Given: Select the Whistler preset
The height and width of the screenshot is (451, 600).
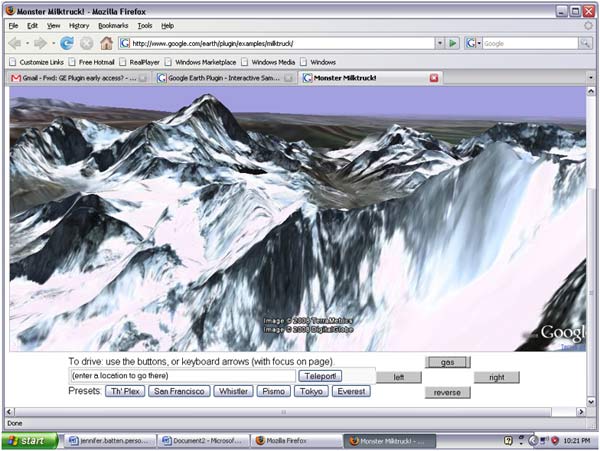Looking at the screenshot, I should click(233, 391).
